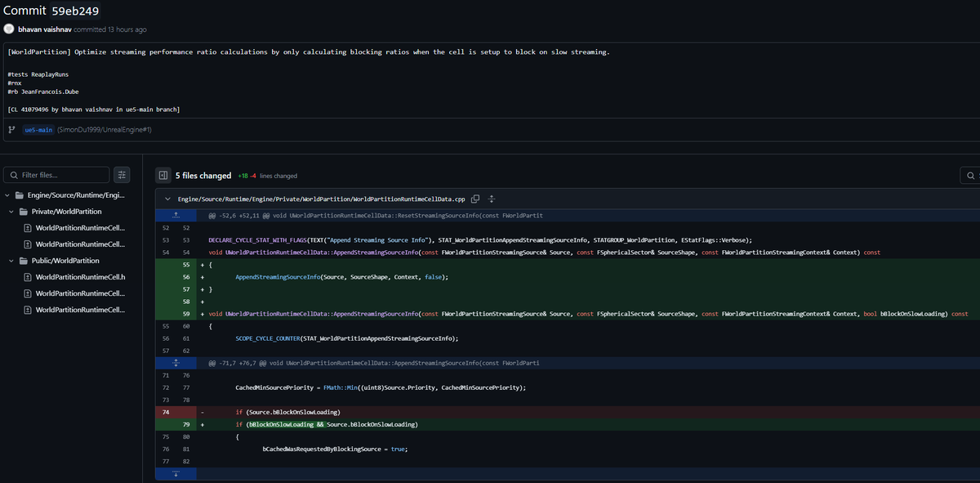Click the 'CachedMinSourcePriority = FMath::Min' code line

[381, 387]
